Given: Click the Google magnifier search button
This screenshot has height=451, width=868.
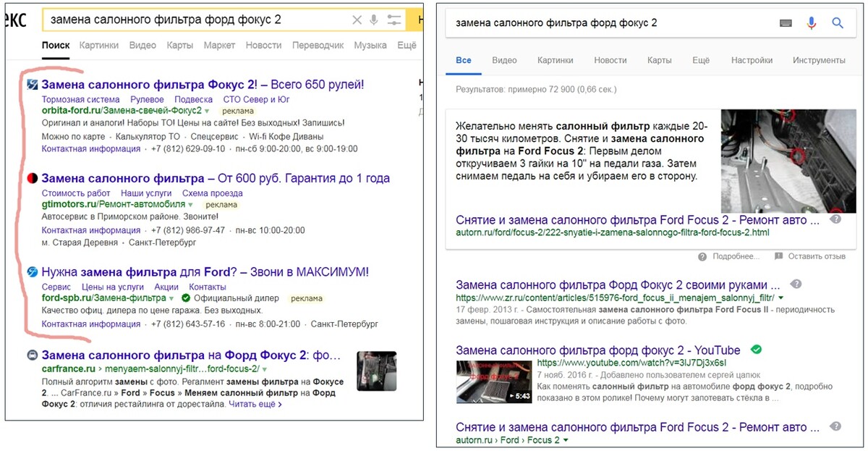Looking at the screenshot, I should [x=838, y=23].
